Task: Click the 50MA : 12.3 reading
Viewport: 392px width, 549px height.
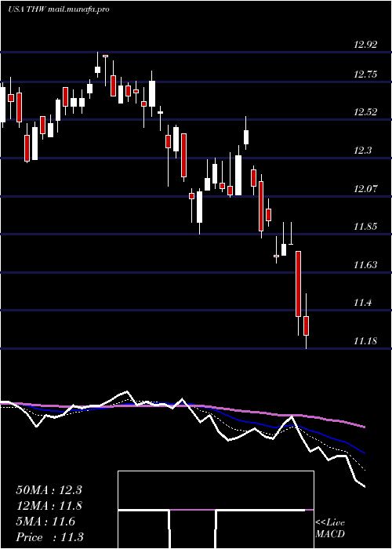Action: pos(49,490)
